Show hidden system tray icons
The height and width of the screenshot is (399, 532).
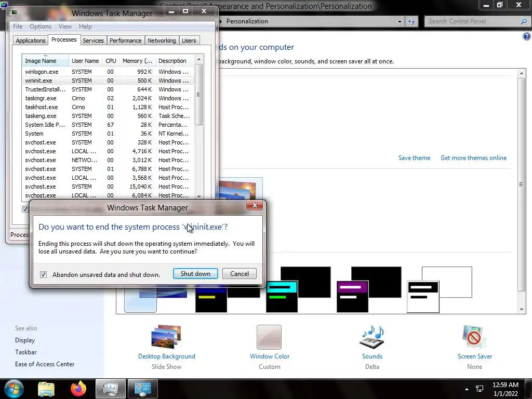(467, 389)
